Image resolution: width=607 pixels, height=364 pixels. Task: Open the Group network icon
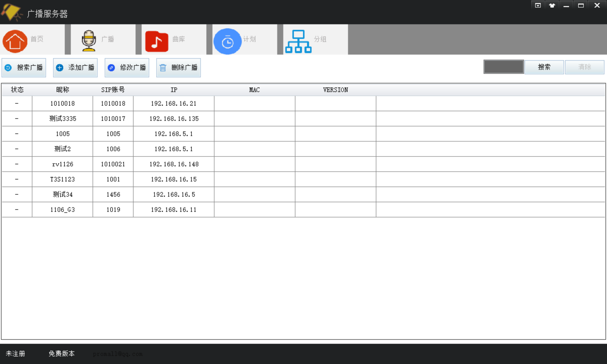(298, 41)
